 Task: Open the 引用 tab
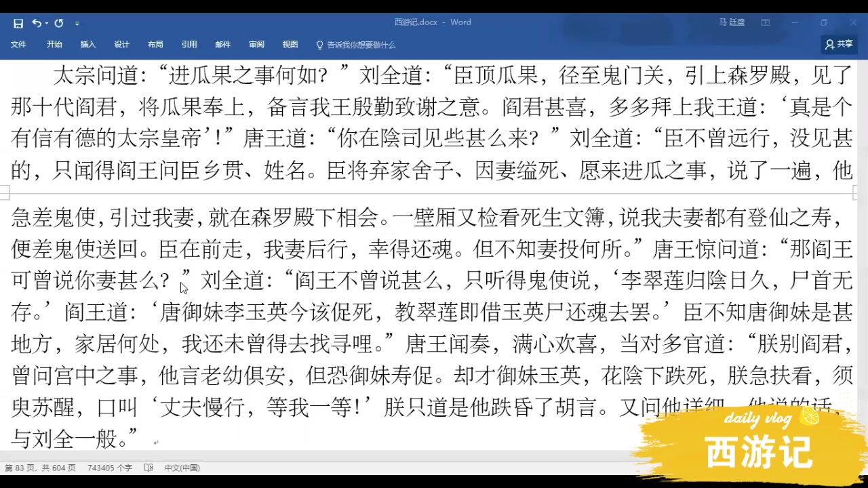click(x=189, y=45)
